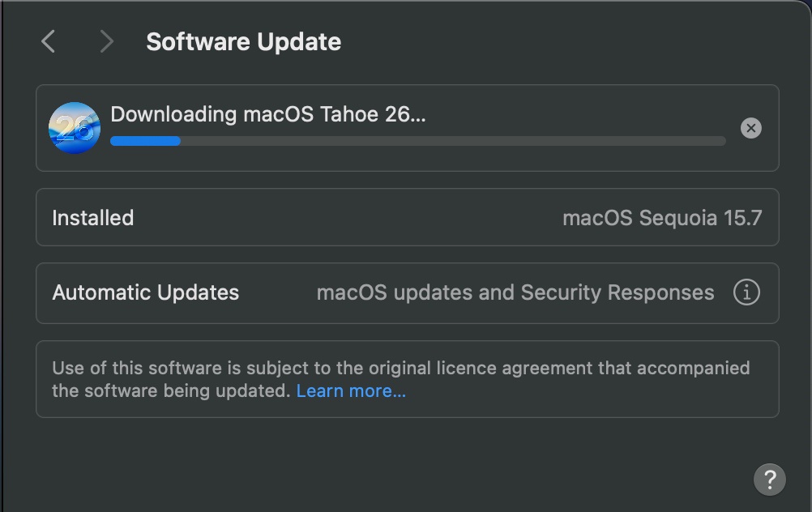Click the word 'Tahoe' in download title

click(x=349, y=114)
